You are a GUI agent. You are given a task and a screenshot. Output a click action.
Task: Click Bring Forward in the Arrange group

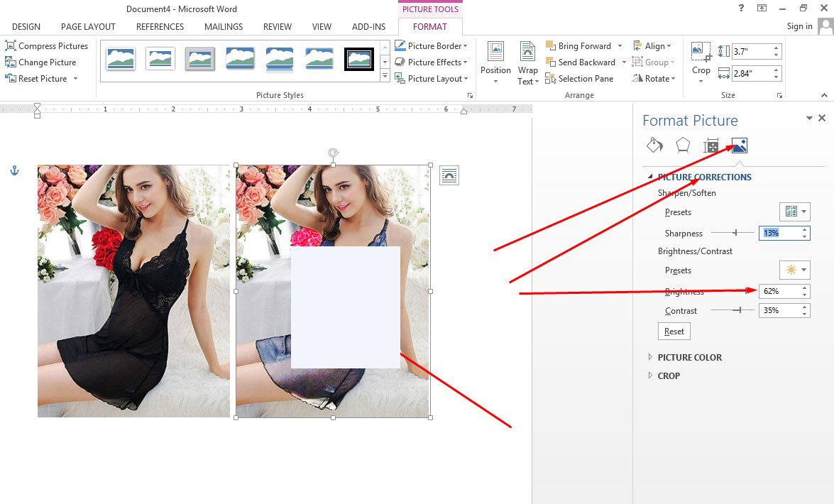point(578,46)
